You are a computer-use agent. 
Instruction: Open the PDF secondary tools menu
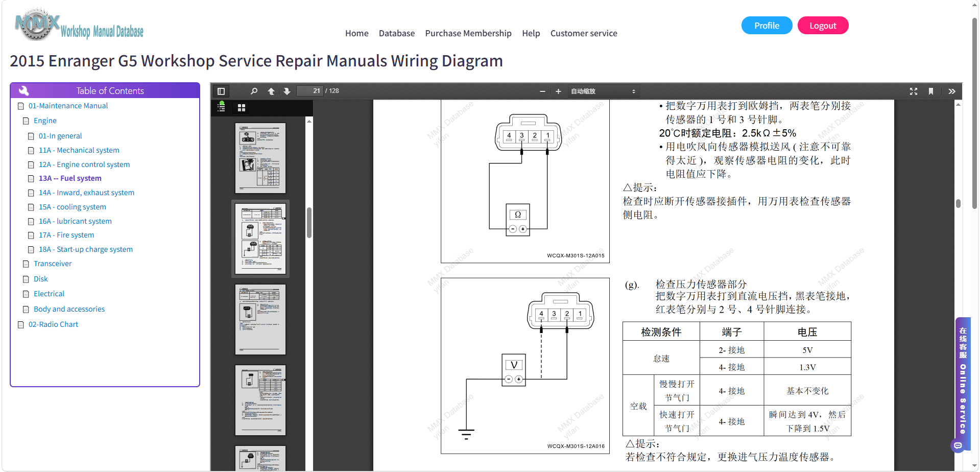click(952, 91)
